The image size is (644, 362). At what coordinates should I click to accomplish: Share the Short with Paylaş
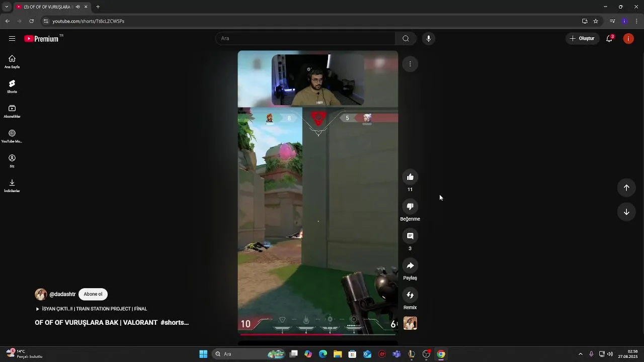pos(410,265)
